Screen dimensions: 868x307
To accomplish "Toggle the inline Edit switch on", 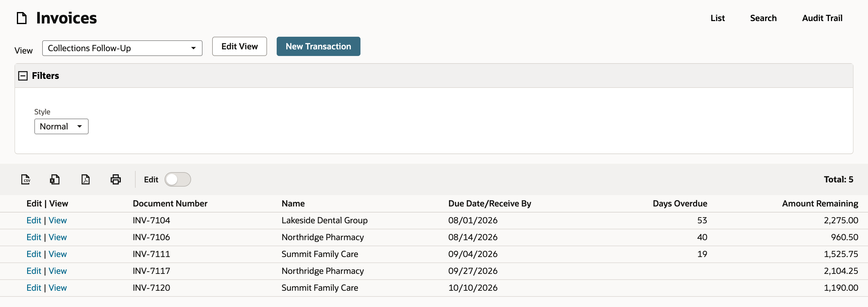I will (178, 179).
